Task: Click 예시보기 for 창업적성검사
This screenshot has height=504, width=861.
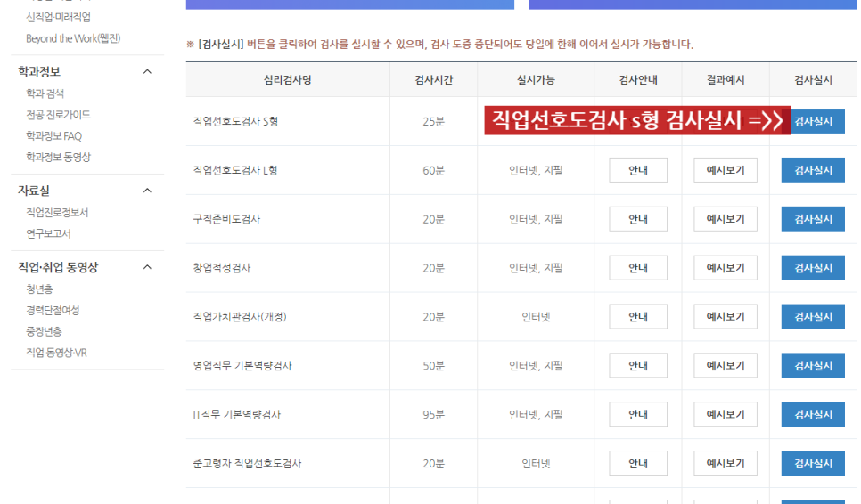Action: point(726,268)
